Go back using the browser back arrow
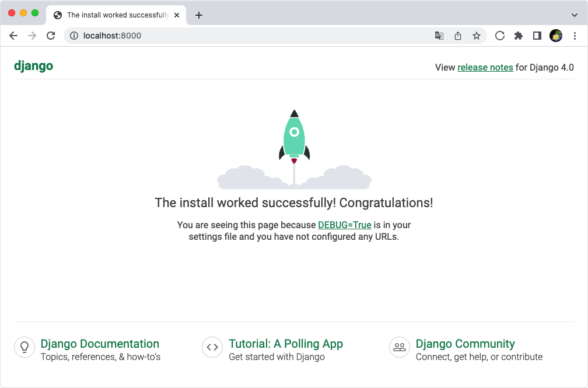The image size is (588, 388). pos(13,36)
